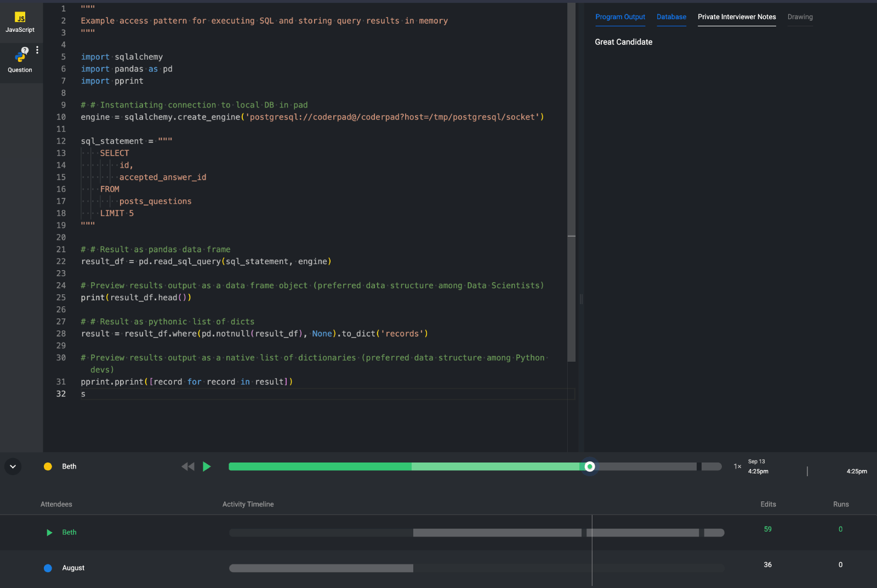Open the three-dot menu beside Python icon
The width and height of the screenshot is (877, 588).
tap(37, 50)
